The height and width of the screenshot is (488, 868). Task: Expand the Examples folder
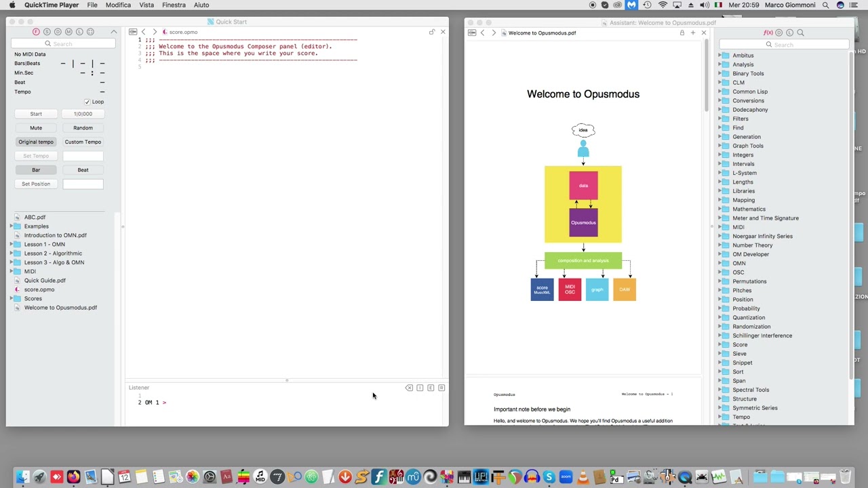click(12, 226)
